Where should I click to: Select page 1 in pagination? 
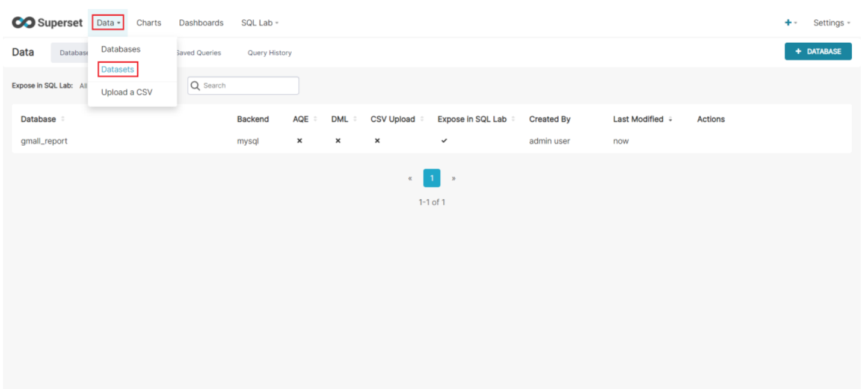(432, 178)
